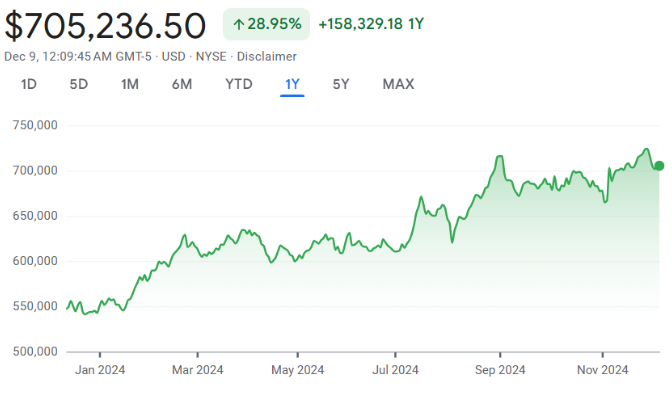Viewport: 672px width, 400px height.
Task: Click the green current-price dot on chart
Action: tap(659, 166)
